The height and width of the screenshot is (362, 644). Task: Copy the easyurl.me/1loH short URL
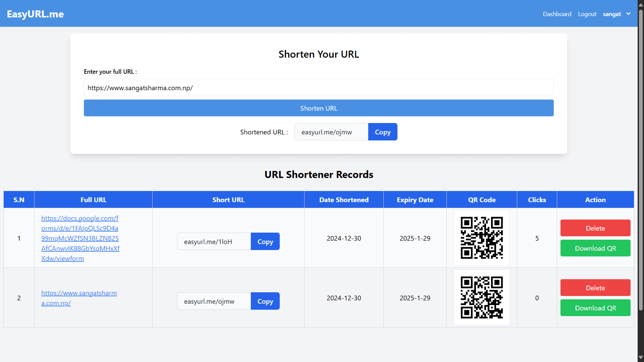pyautogui.click(x=265, y=241)
